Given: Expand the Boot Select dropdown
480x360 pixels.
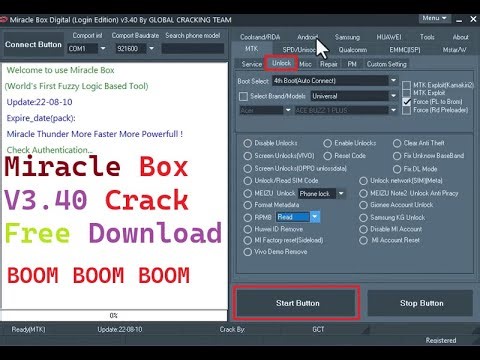Looking at the screenshot, I should tap(393, 81).
